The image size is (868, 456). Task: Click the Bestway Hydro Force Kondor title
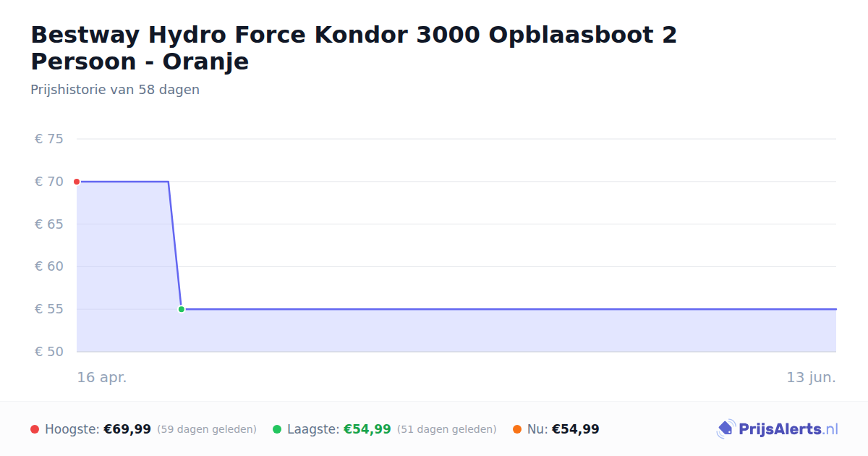point(354,48)
